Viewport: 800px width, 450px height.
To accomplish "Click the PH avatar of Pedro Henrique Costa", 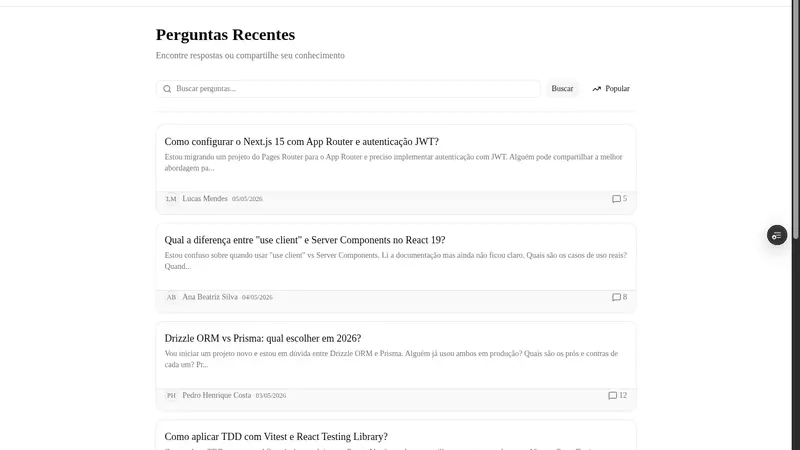I will tap(171, 395).
